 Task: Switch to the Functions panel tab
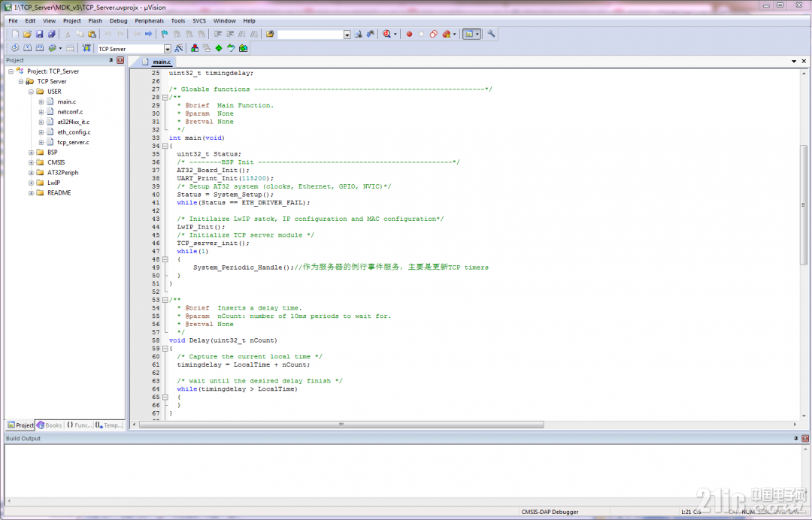tap(79, 425)
